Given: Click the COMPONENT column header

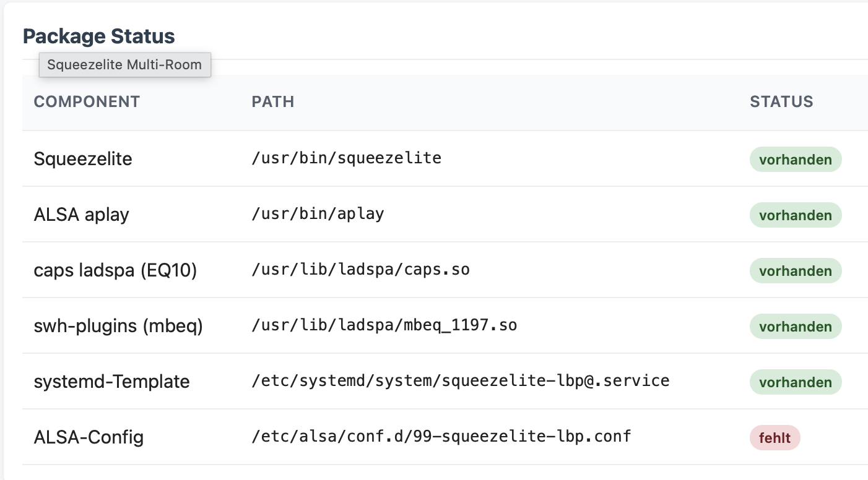Looking at the screenshot, I should coord(87,102).
